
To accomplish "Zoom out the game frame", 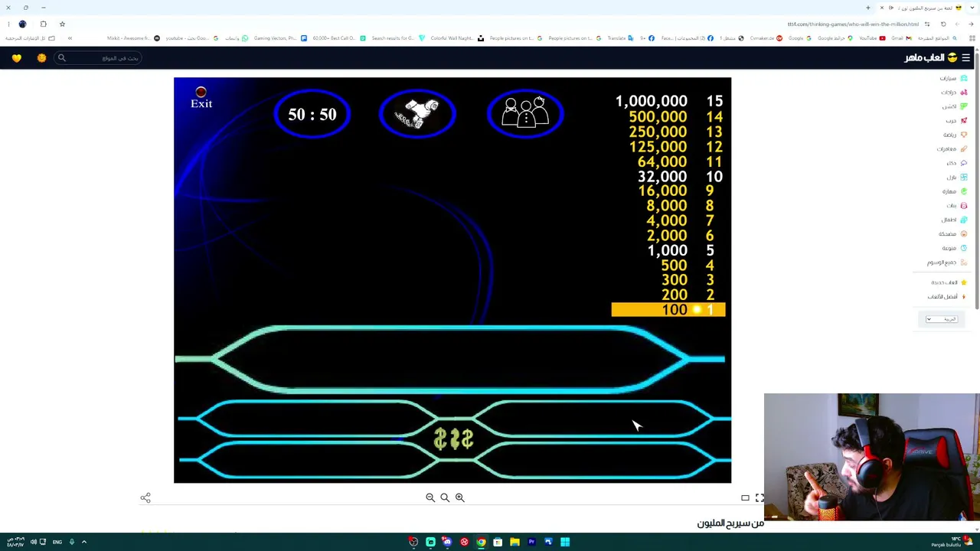I will click(x=430, y=497).
